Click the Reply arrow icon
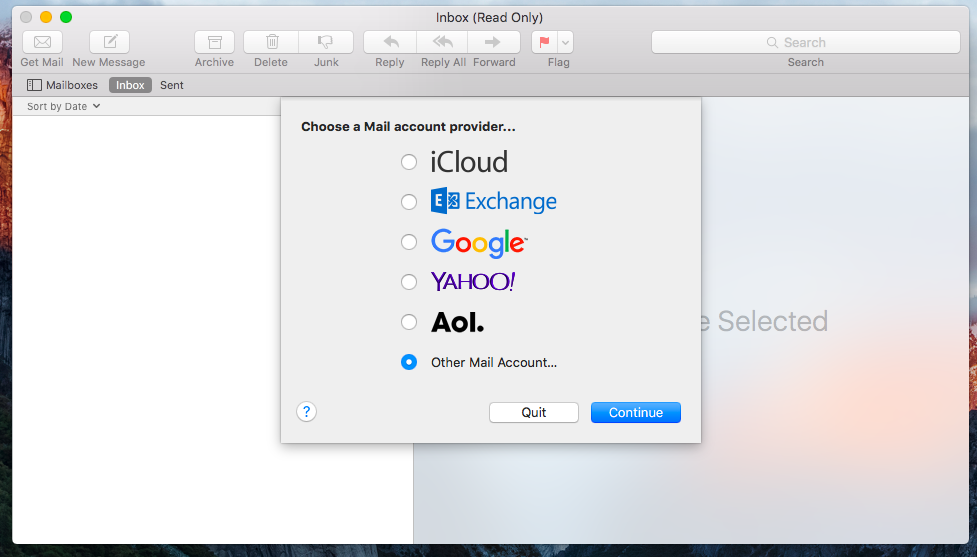The width and height of the screenshot is (977, 557). tap(390, 42)
